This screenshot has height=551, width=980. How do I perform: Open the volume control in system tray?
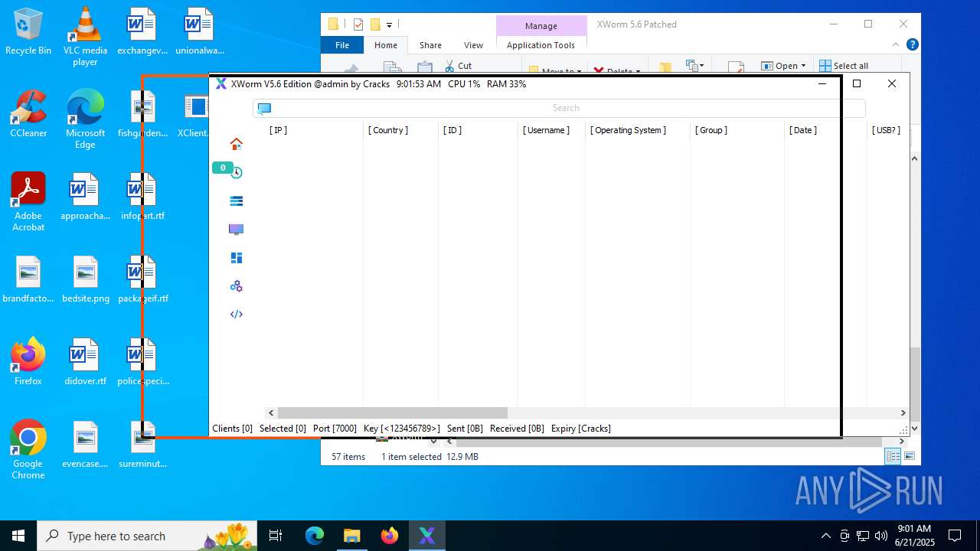tap(881, 536)
